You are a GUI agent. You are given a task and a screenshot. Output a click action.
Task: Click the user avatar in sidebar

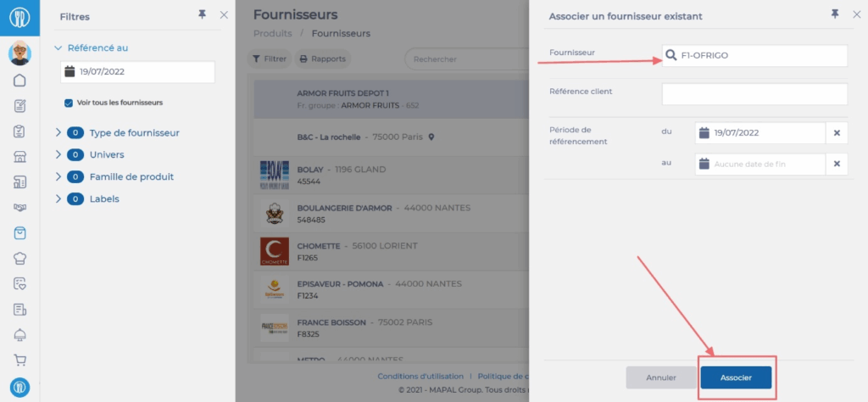click(19, 53)
